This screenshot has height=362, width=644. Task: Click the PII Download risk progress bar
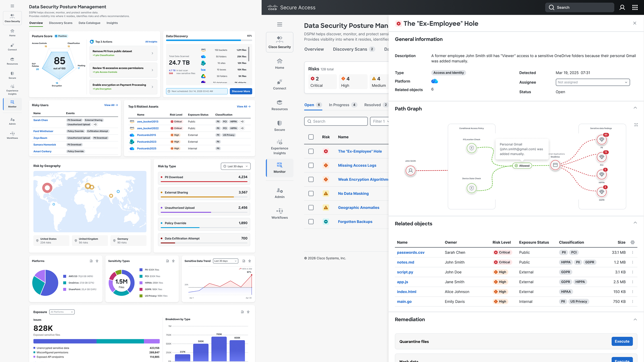click(x=204, y=182)
